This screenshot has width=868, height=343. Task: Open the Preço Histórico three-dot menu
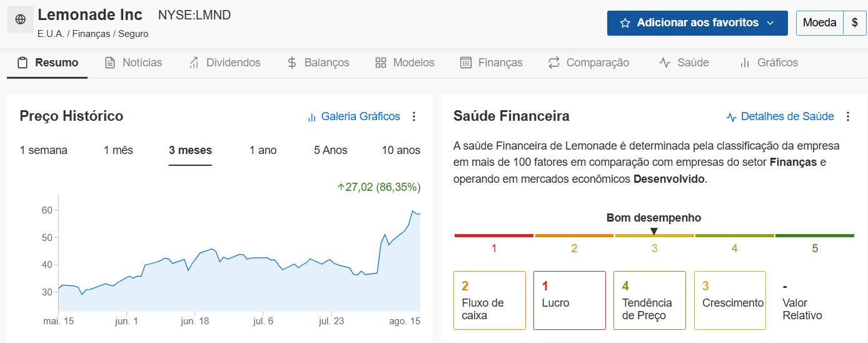(413, 116)
